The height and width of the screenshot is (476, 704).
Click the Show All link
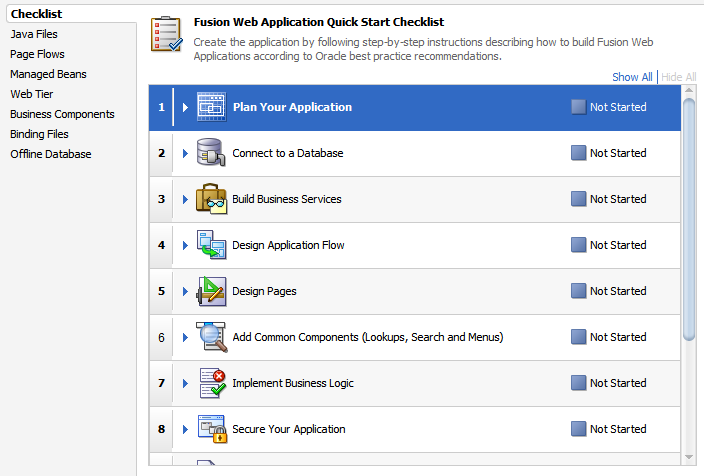point(632,77)
